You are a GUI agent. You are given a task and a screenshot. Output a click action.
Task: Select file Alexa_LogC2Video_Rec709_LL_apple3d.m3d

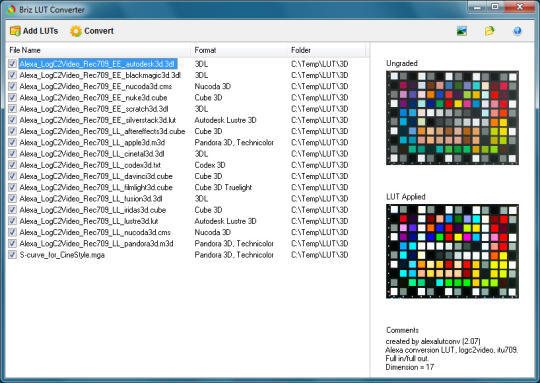(x=92, y=142)
